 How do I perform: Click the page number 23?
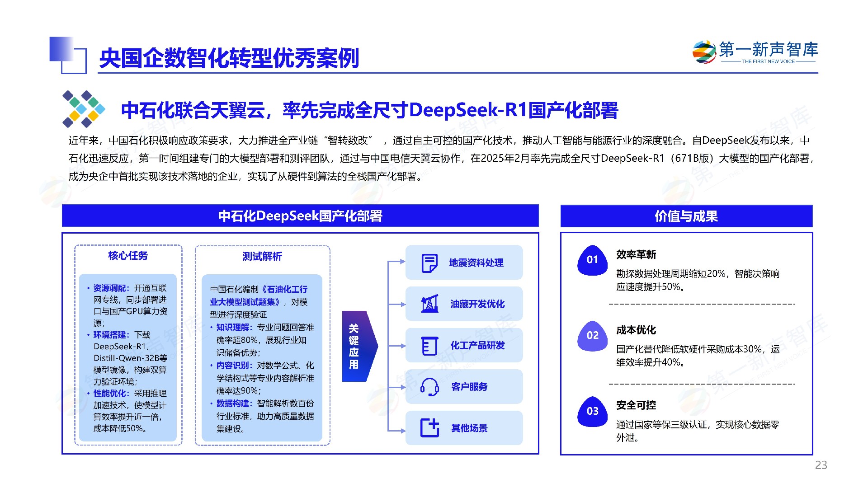pos(821,465)
